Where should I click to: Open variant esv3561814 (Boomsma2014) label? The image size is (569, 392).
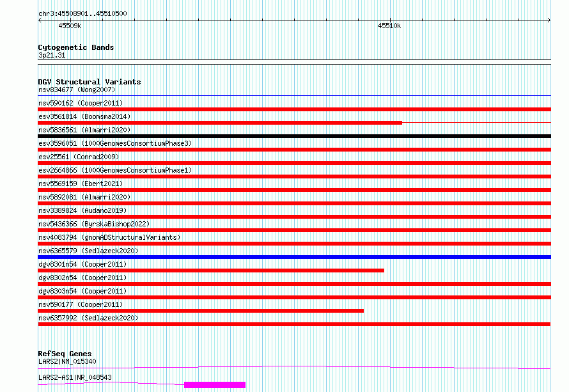(84, 116)
